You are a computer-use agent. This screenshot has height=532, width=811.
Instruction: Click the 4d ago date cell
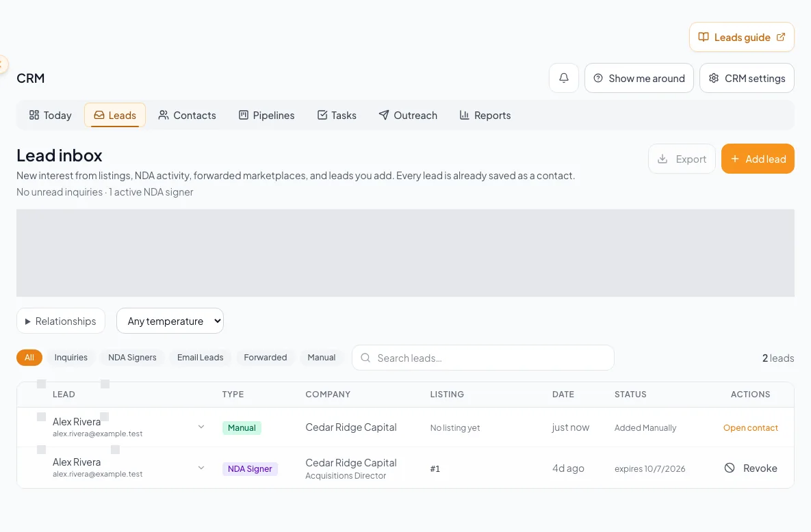click(x=568, y=468)
